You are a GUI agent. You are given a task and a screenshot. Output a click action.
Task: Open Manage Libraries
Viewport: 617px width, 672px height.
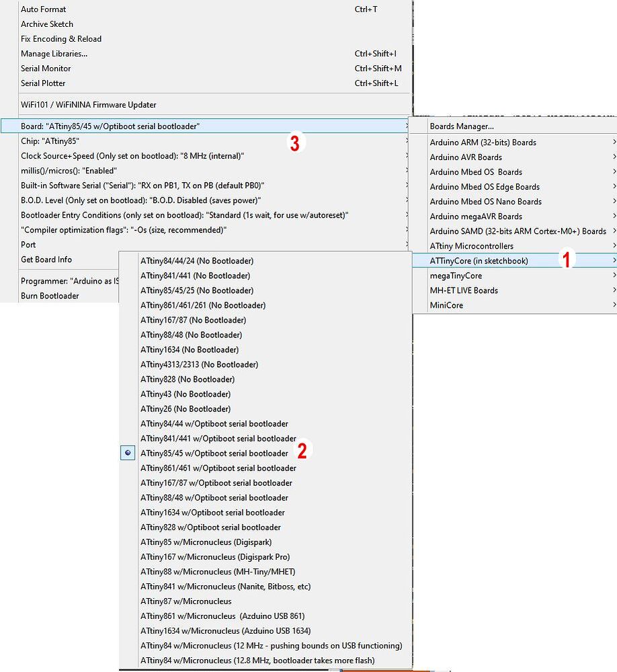tap(53, 53)
